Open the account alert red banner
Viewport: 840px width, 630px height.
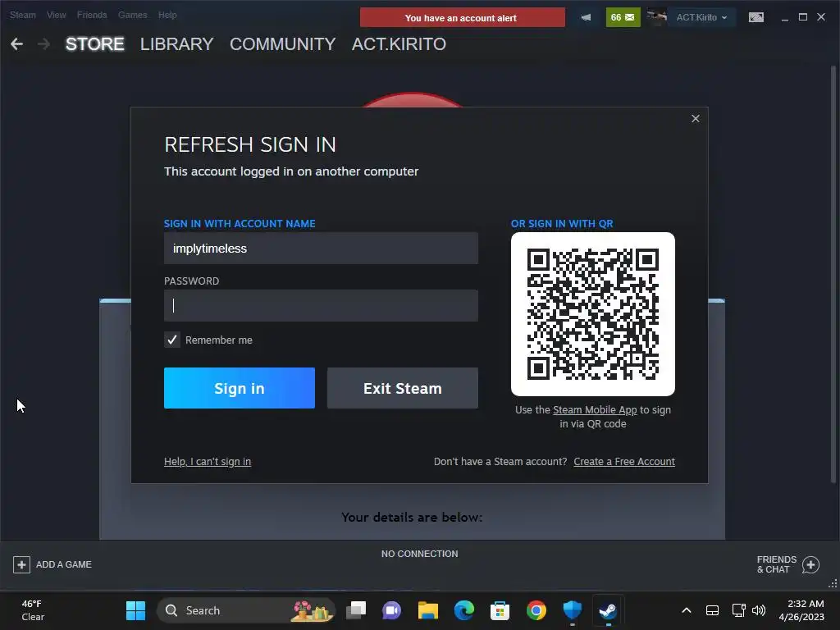[463, 18]
